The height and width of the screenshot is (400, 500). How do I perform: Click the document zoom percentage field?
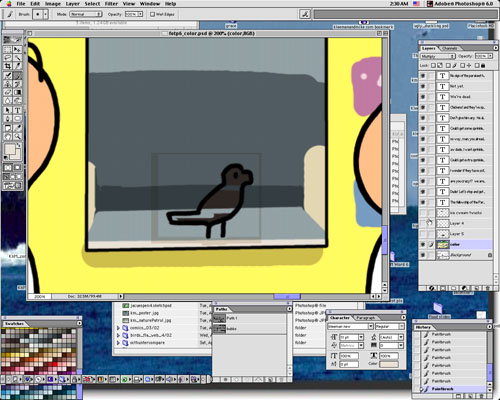pos(40,296)
